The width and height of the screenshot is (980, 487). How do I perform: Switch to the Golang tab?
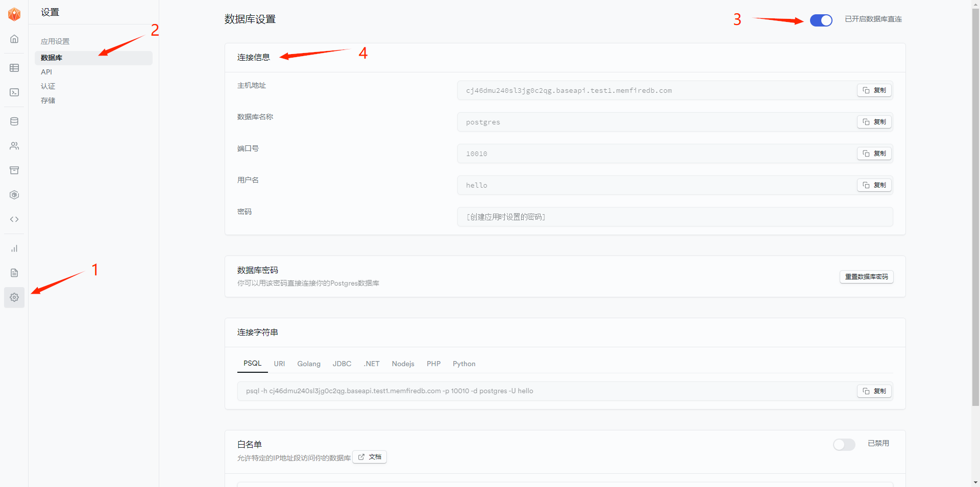309,364
